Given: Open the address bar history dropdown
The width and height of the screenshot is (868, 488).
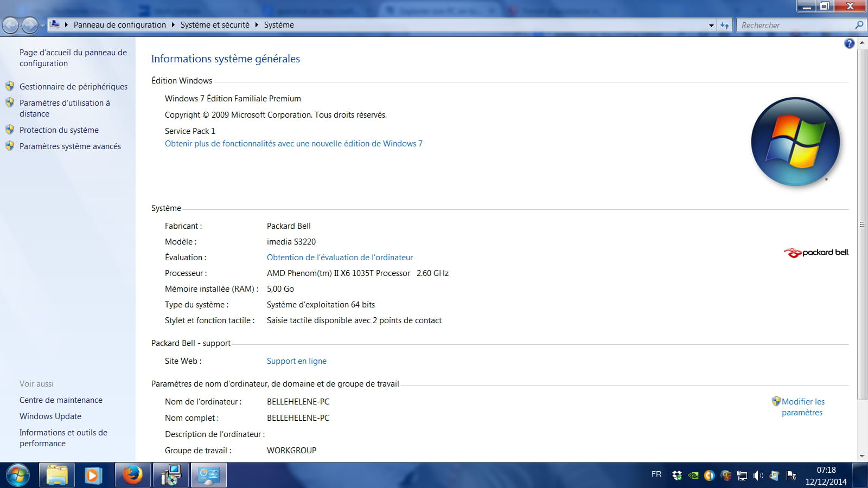Looking at the screenshot, I should (711, 25).
